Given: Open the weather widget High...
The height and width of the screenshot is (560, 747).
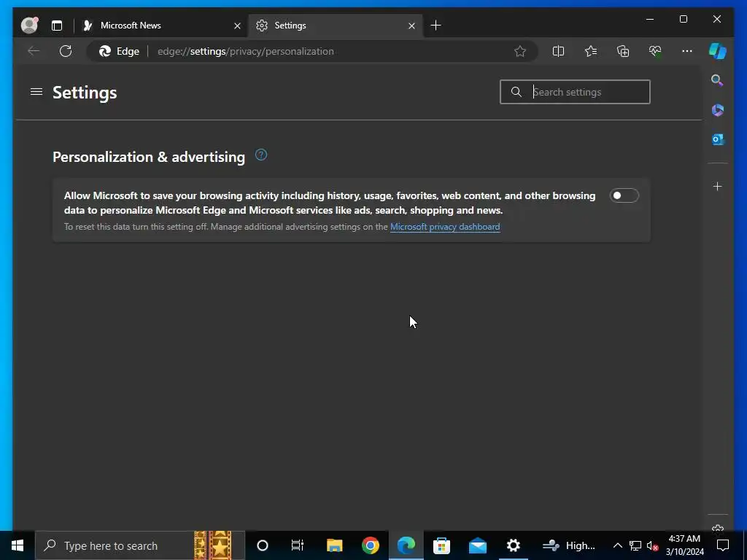Looking at the screenshot, I should pyautogui.click(x=569, y=545).
